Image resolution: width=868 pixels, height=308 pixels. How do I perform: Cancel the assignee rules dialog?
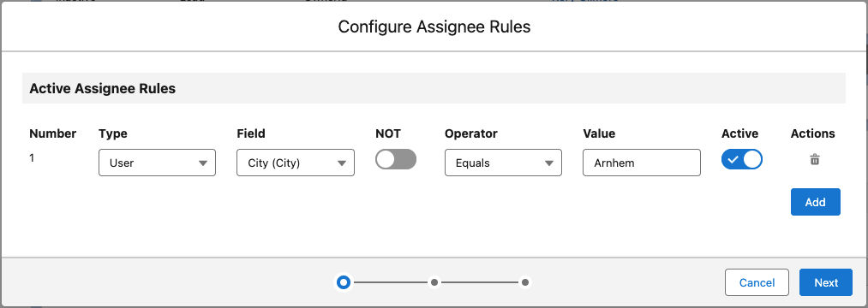(757, 282)
